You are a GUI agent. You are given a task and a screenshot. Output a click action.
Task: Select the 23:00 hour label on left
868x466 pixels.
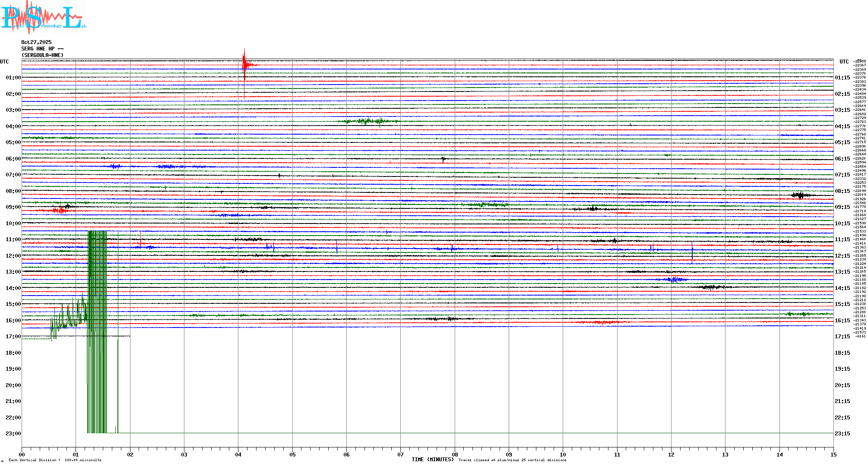click(13, 434)
